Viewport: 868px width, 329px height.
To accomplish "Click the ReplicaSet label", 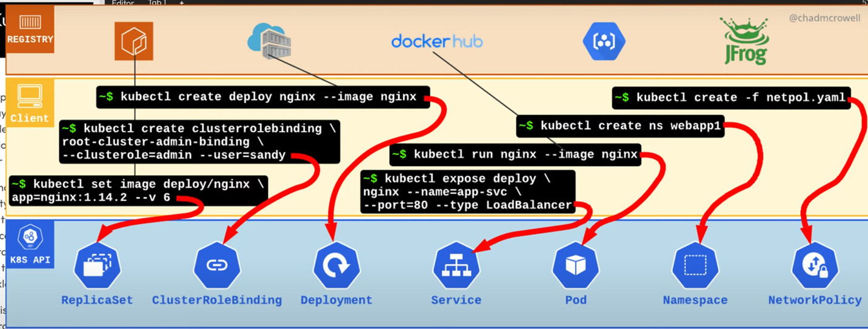I will [97, 300].
